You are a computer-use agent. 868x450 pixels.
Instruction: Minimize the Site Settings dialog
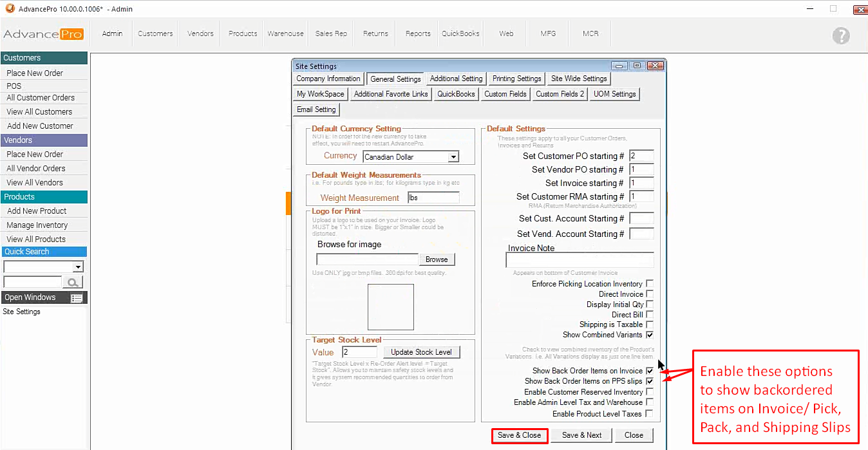tap(619, 66)
